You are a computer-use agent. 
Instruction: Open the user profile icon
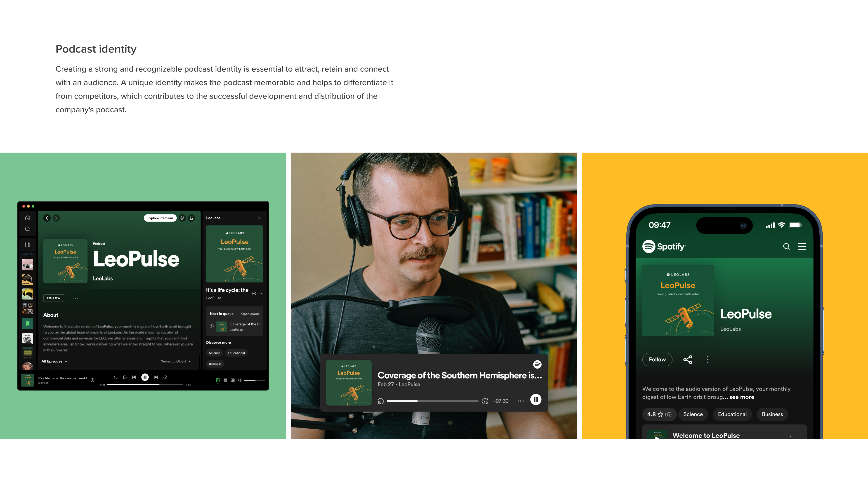(191, 218)
